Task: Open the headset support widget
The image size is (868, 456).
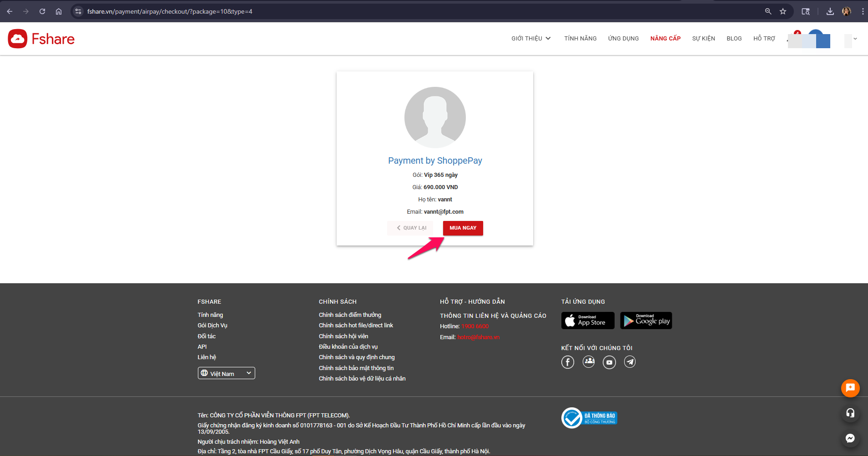Action: pos(850,413)
